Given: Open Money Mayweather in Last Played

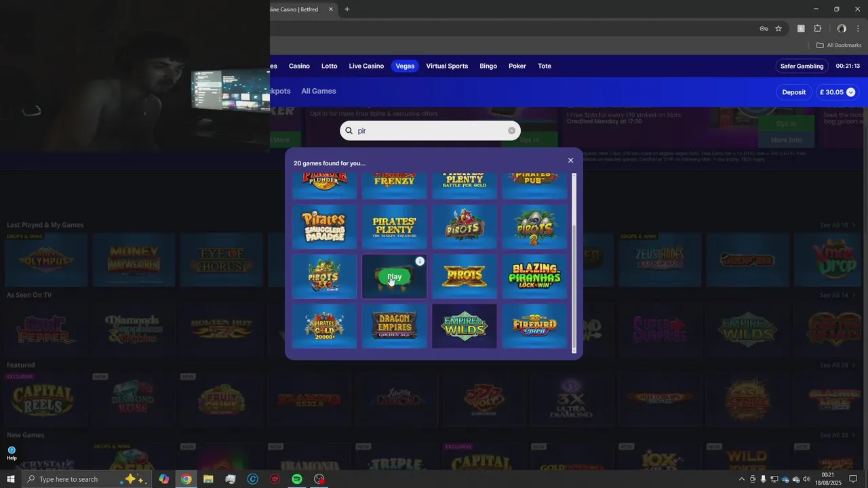Looking at the screenshot, I should click(134, 260).
